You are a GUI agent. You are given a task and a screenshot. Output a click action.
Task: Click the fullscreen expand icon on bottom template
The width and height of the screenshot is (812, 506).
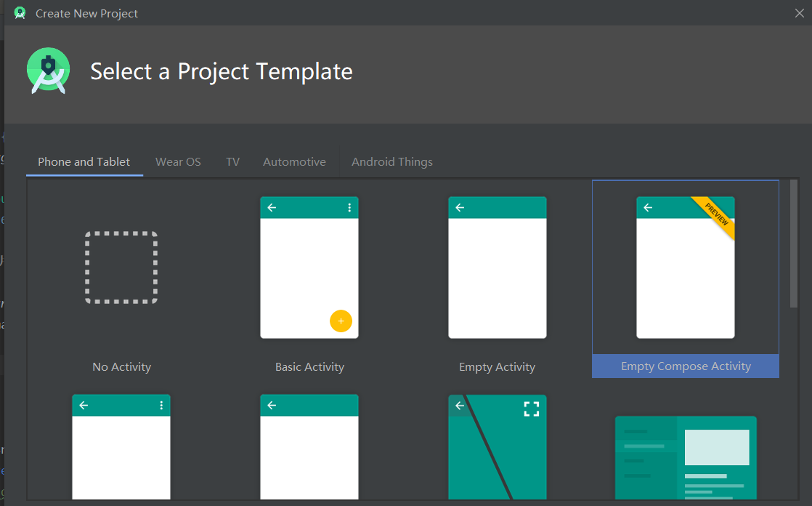coord(532,409)
